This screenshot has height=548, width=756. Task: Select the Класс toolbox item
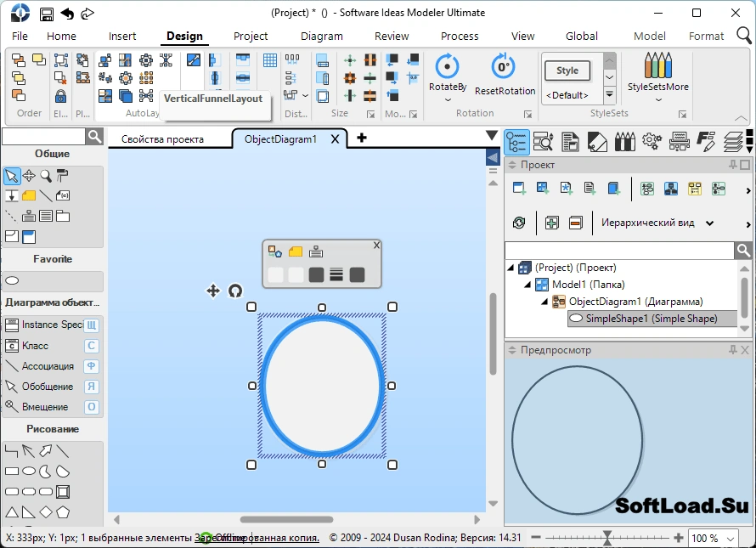coord(52,346)
